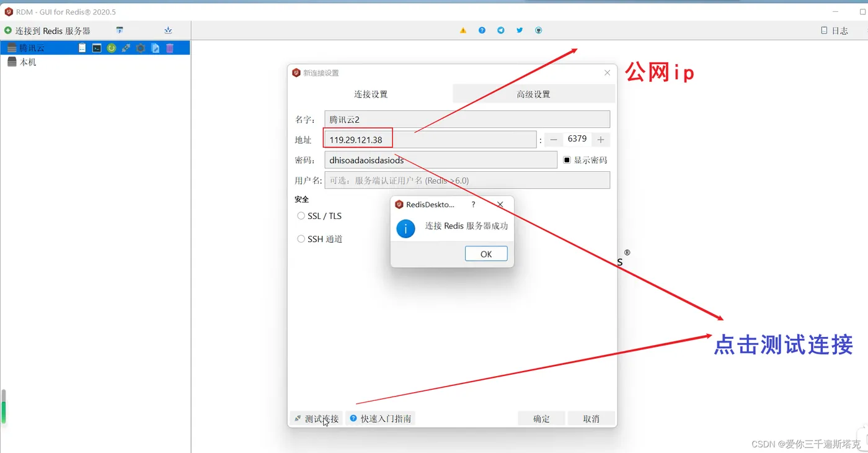
Task: Open server info icon on 腾讯云 row
Action: (x=82, y=48)
